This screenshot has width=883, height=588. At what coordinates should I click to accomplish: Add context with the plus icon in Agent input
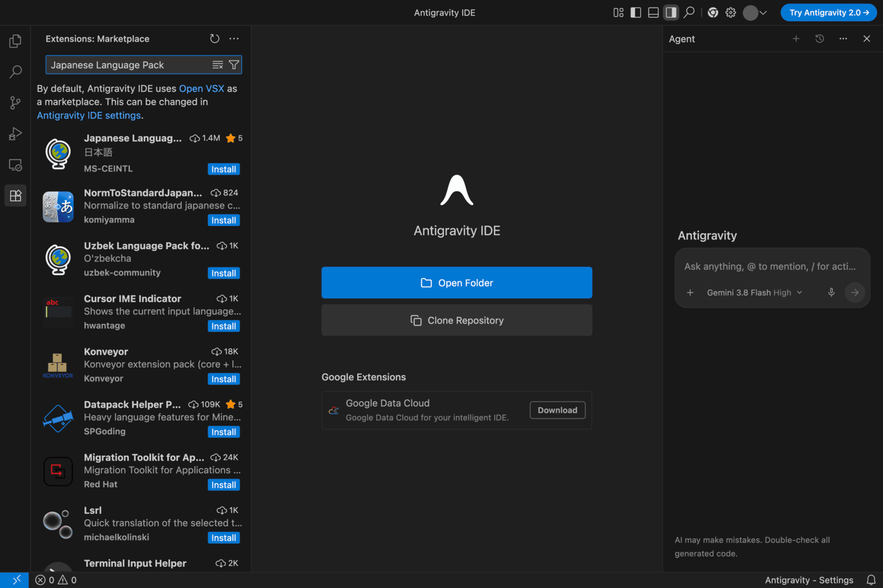coord(690,292)
